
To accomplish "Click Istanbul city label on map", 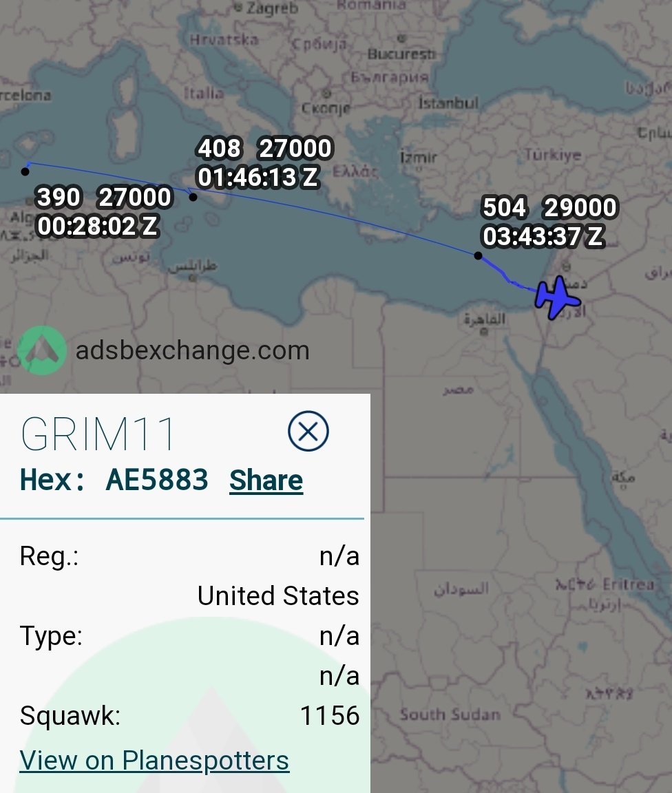I will pyautogui.click(x=448, y=103).
